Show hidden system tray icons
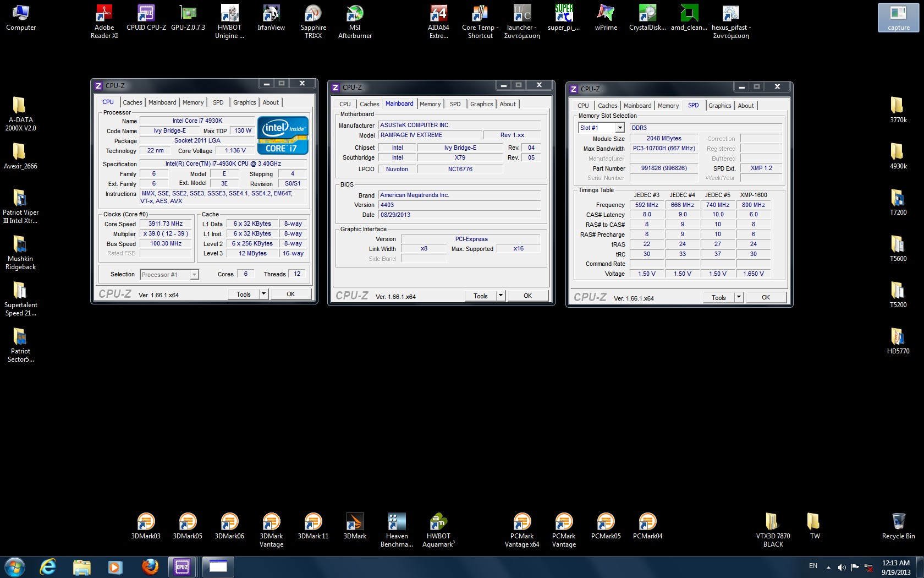Viewport: 924px width, 578px height. click(828, 568)
